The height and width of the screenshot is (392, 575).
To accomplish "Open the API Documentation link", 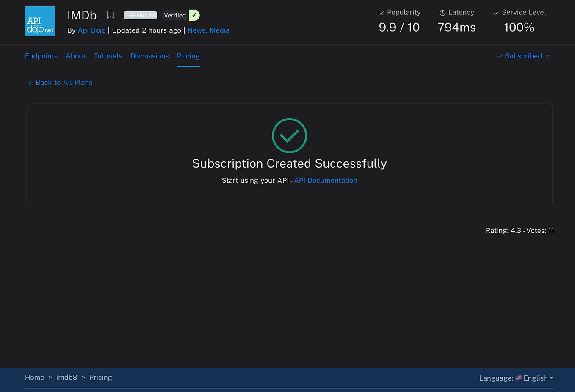I will pyautogui.click(x=326, y=180).
